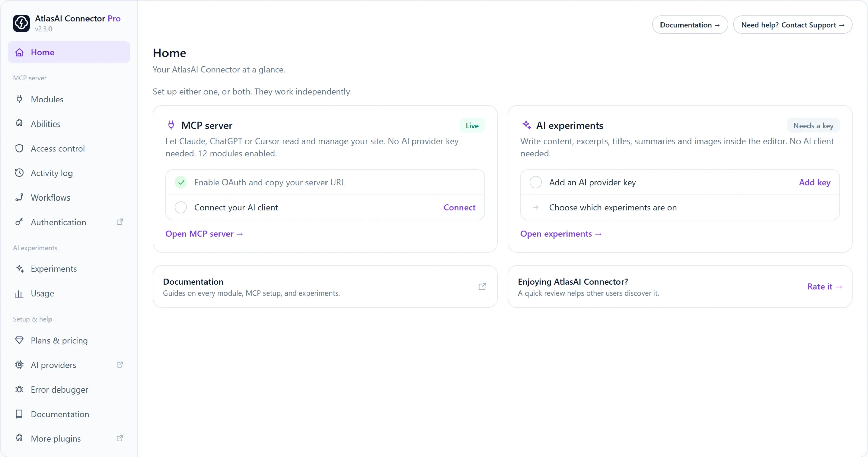This screenshot has height=457, width=868.
Task: Click the Rate it link
Action: (x=825, y=287)
